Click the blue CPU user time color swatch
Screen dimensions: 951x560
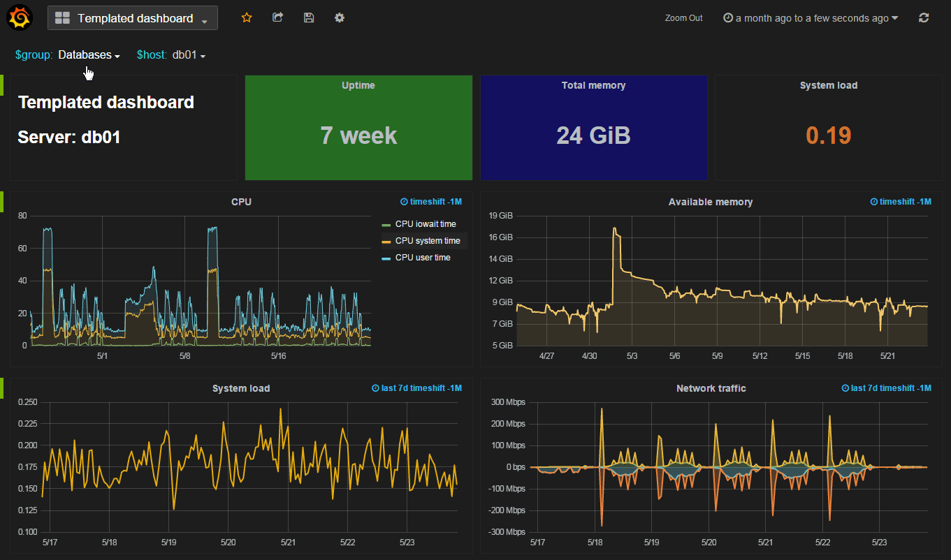coord(386,258)
